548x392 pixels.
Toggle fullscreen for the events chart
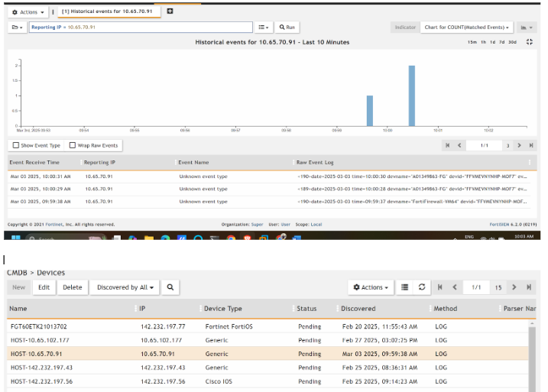529,42
